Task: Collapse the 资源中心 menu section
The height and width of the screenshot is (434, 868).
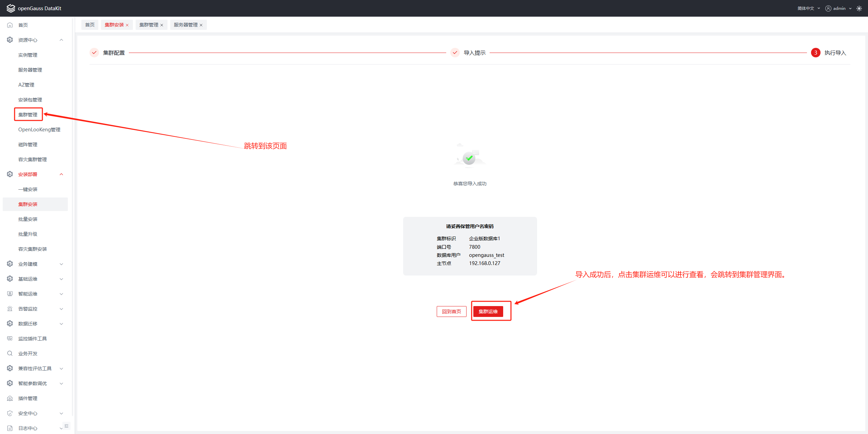Action: click(x=61, y=40)
